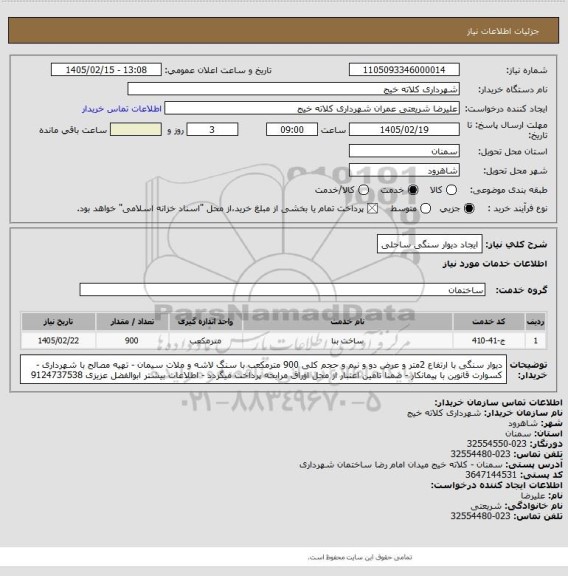Click the ساخت بنا service name cell
This screenshot has width=568, height=576.
pyautogui.click(x=348, y=341)
